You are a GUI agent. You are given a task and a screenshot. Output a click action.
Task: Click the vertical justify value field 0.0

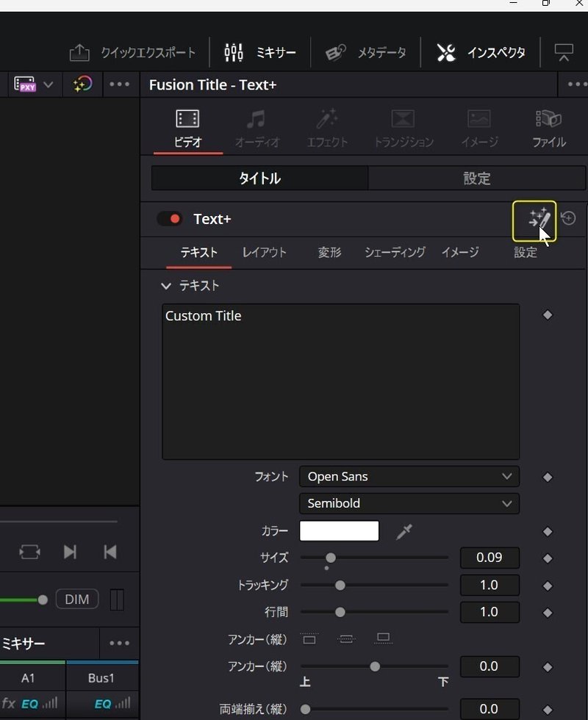click(x=490, y=709)
